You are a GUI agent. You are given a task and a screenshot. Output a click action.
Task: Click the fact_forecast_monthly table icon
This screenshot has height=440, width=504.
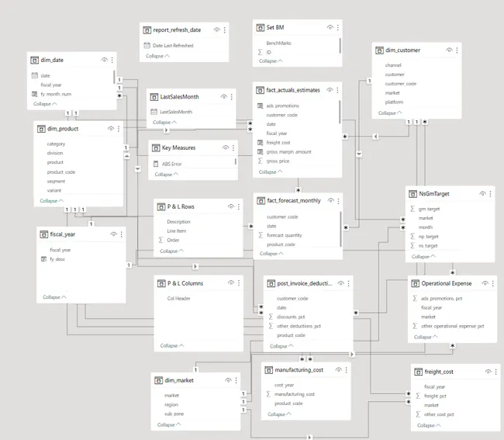tap(261, 201)
